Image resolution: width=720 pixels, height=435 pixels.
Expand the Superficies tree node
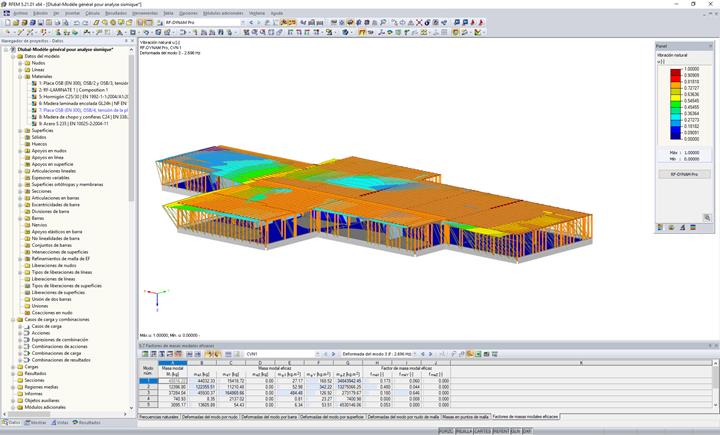pos(20,131)
